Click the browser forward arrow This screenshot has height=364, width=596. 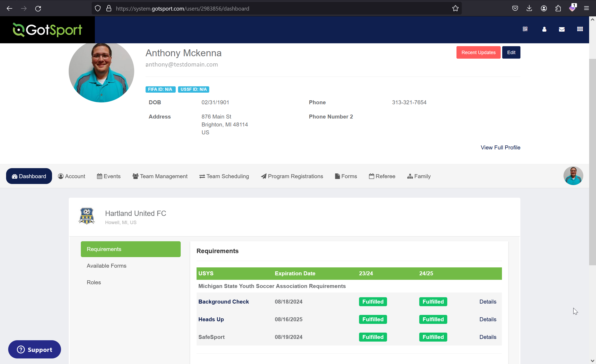(x=24, y=8)
